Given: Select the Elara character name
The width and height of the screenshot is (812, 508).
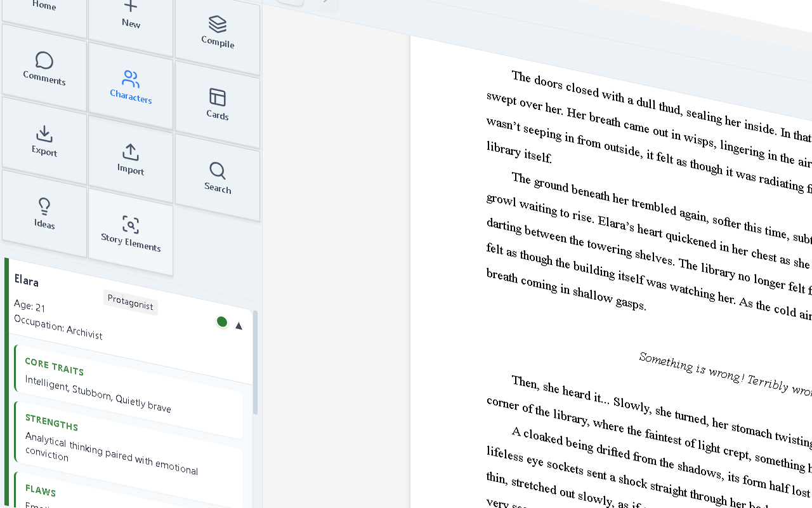Looking at the screenshot, I should coord(26,281).
